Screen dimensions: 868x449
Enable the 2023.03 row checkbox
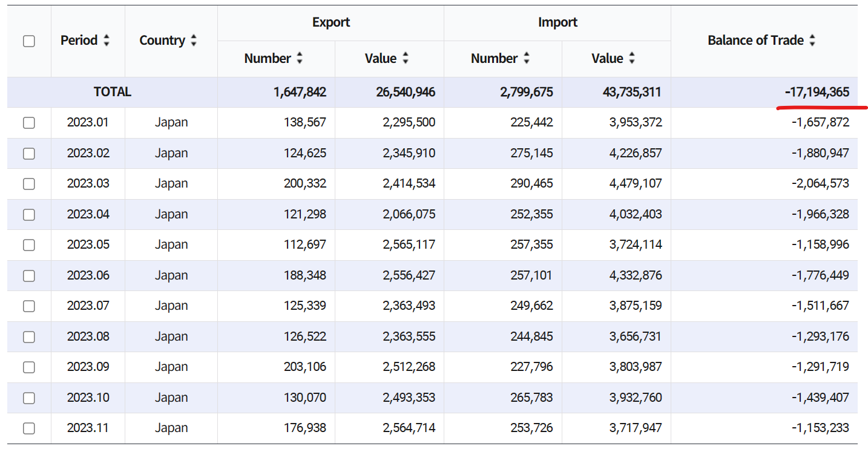click(29, 184)
